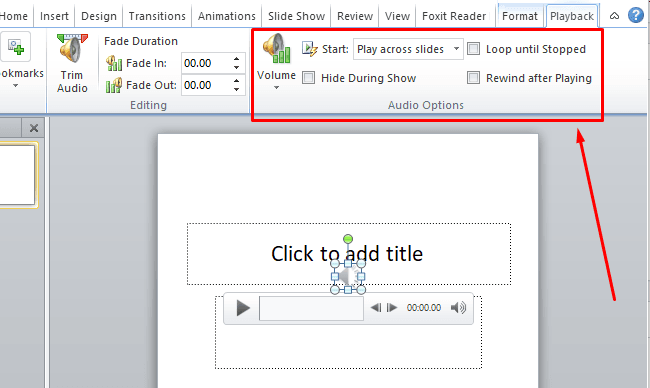
Task: Switch to the Format tab
Action: (519, 16)
